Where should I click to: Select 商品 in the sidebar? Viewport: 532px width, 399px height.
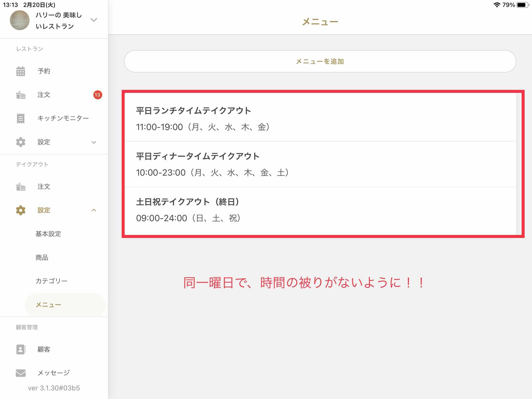[42, 257]
